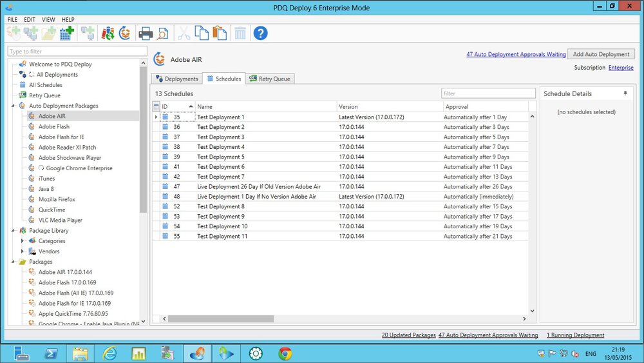Click the taskbar gear settings icon

coord(256,353)
